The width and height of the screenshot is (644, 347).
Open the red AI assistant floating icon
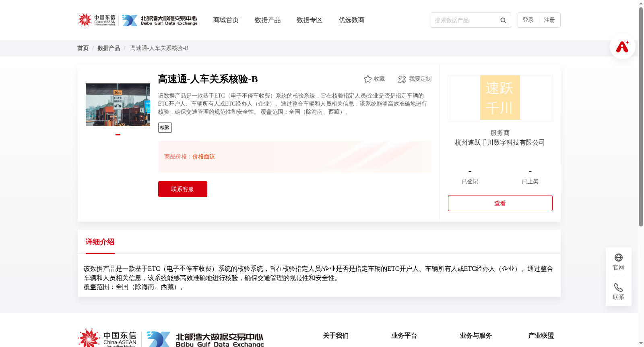(x=622, y=46)
